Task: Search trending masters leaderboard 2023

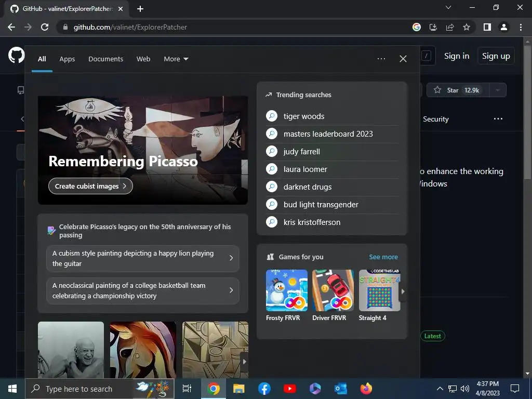Action: [x=328, y=134]
